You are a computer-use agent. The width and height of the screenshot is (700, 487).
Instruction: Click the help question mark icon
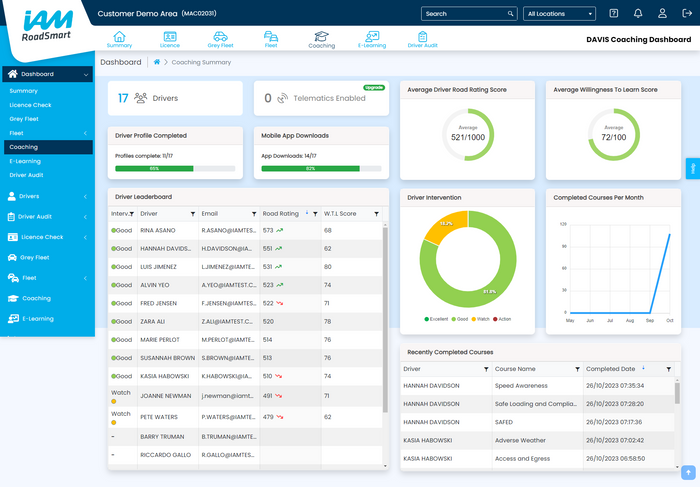pyautogui.click(x=613, y=14)
